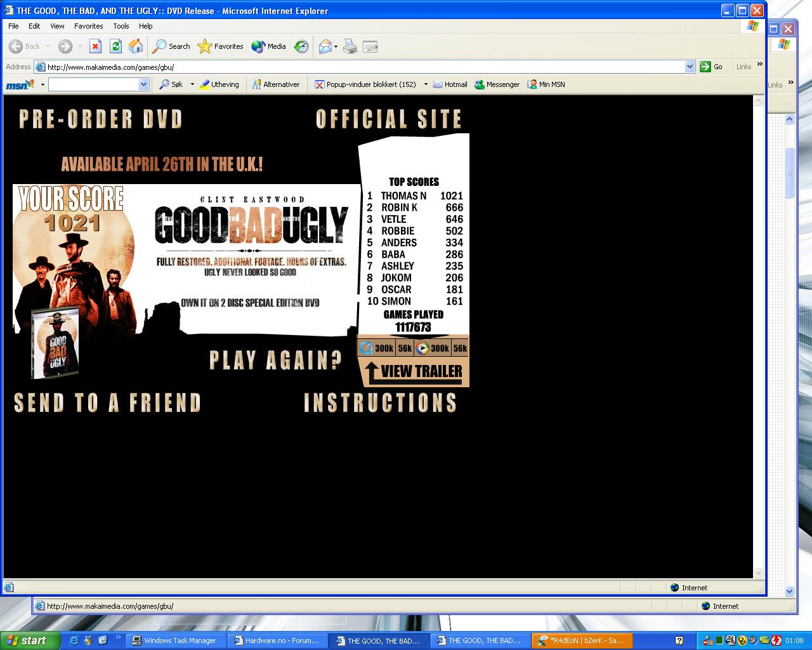The image size is (812, 650).
Task: Open the Mail button dropdown arrow
Action: (336, 46)
